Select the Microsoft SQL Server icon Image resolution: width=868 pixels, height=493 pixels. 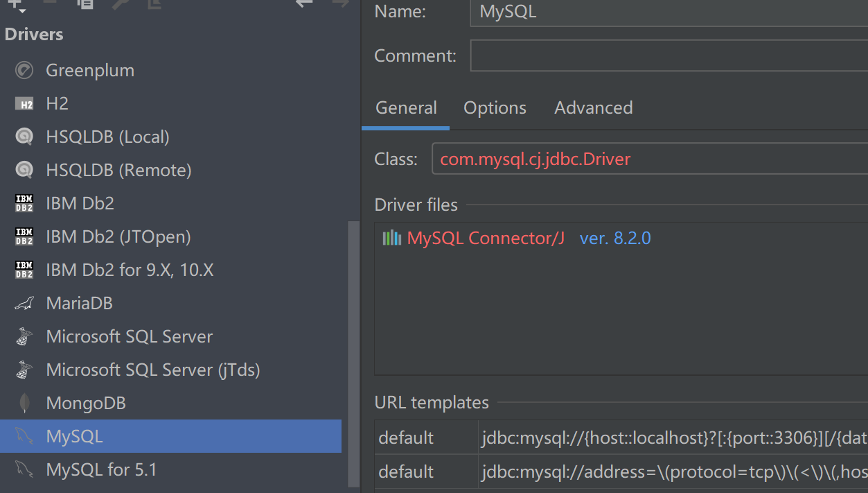coord(24,336)
